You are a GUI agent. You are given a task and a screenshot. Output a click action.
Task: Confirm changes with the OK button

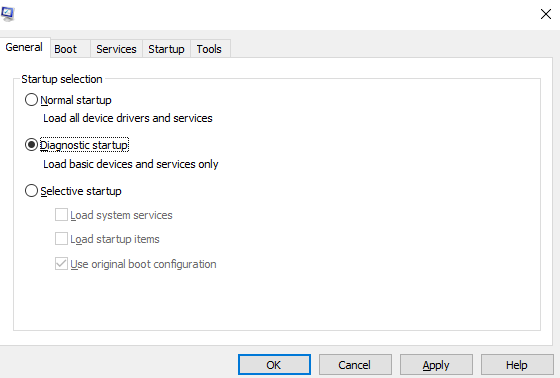tap(274, 365)
